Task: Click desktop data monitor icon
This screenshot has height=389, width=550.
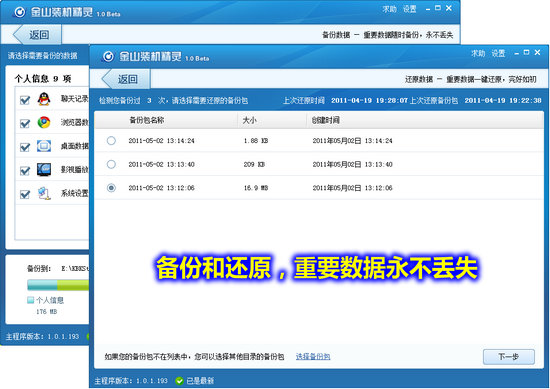Action: click(x=44, y=146)
